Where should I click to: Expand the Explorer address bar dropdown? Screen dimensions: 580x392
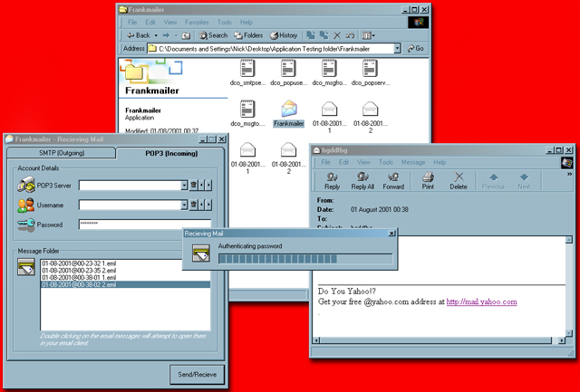(x=397, y=48)
